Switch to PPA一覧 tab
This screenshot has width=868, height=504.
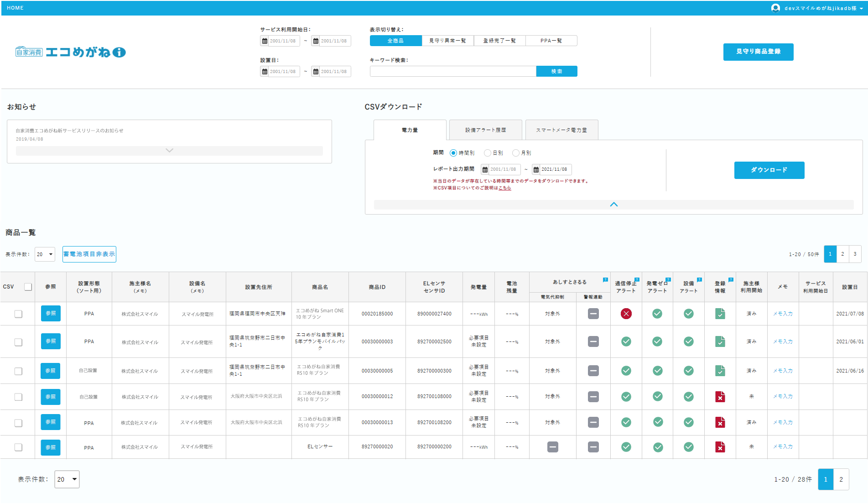coord(551,41)
